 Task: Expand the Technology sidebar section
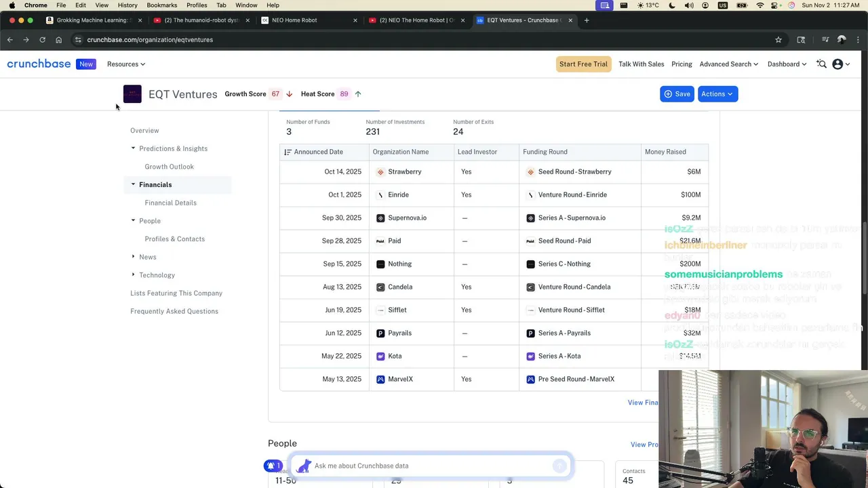134,275
